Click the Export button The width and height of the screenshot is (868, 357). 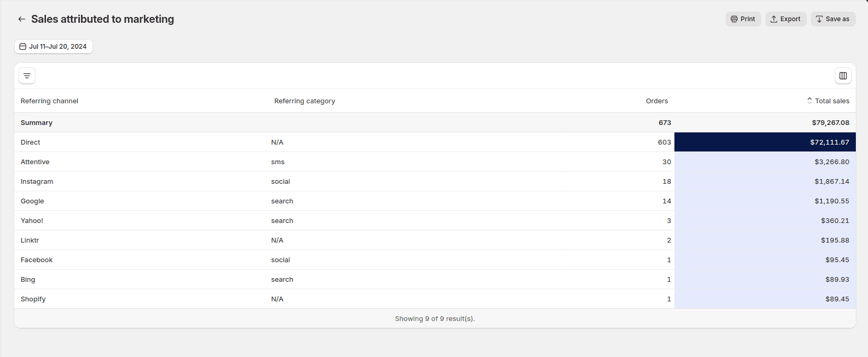pyautogui.click(x=785, y=19)
